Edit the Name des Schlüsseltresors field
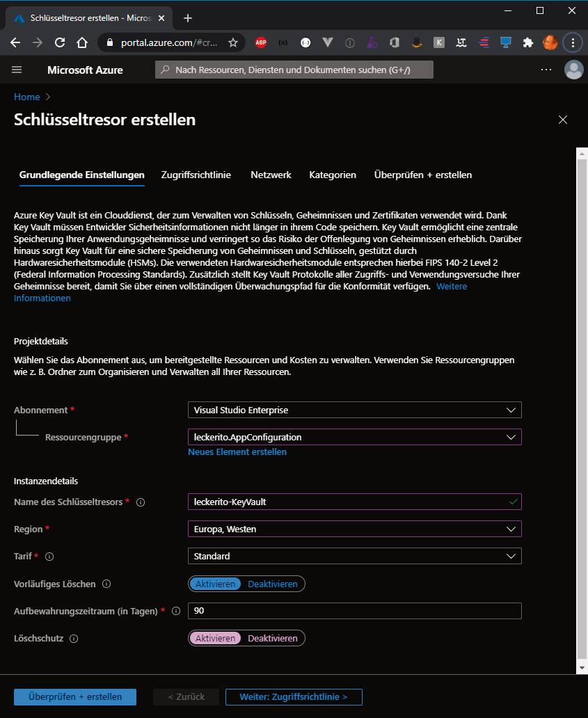588x718 pixels. [x=354, y=502]
